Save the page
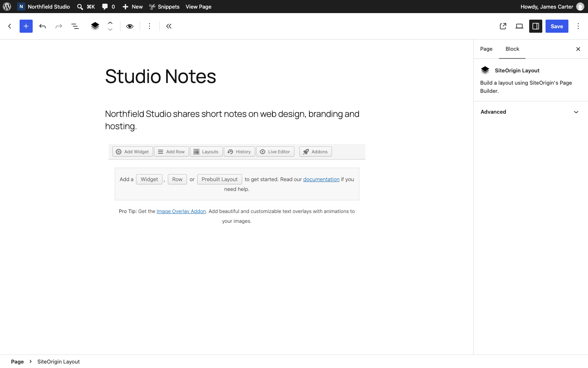The image size is (588, 368). (557, 26)
